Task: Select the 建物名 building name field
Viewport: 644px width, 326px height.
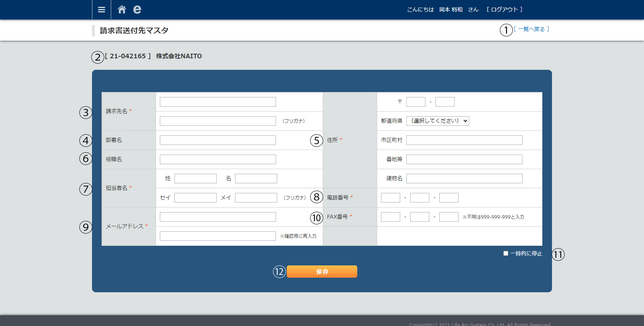Action: 464,178
